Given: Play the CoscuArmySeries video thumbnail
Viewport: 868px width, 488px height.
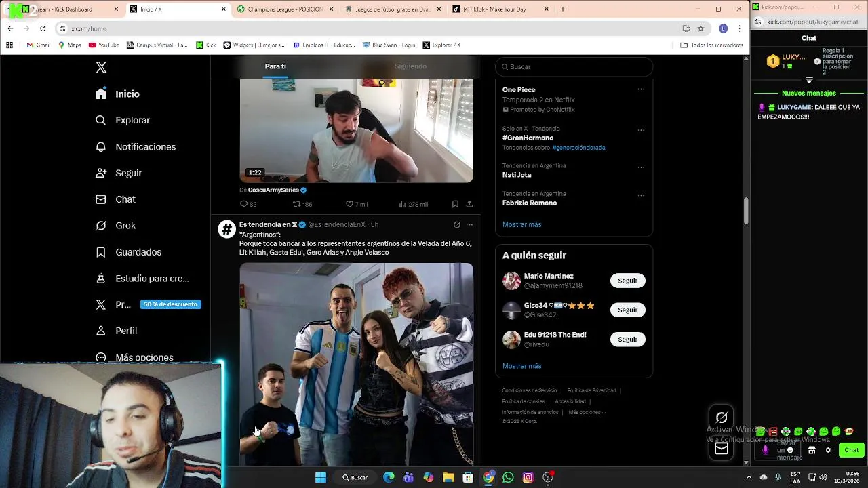Looking at the screenshot, I should [x=356, y=130].
